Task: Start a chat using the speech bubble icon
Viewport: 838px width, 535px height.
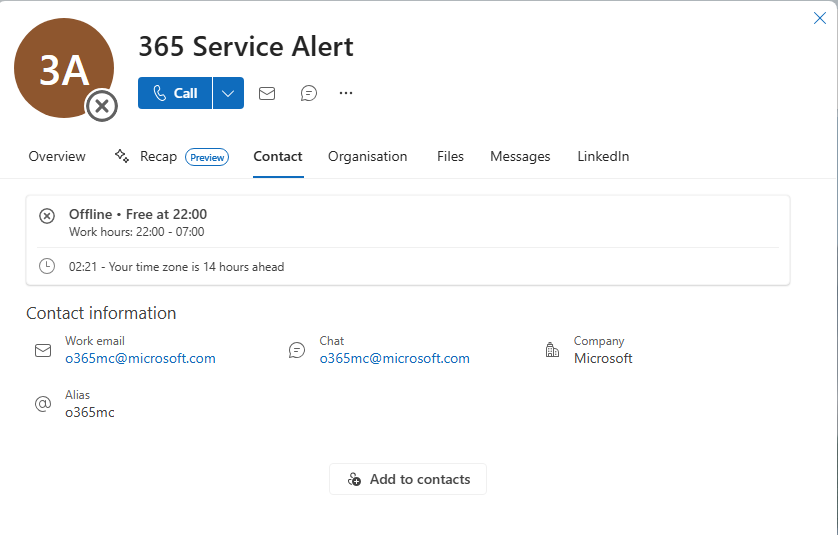Action: pyautogui.click(x=309, y=94)
